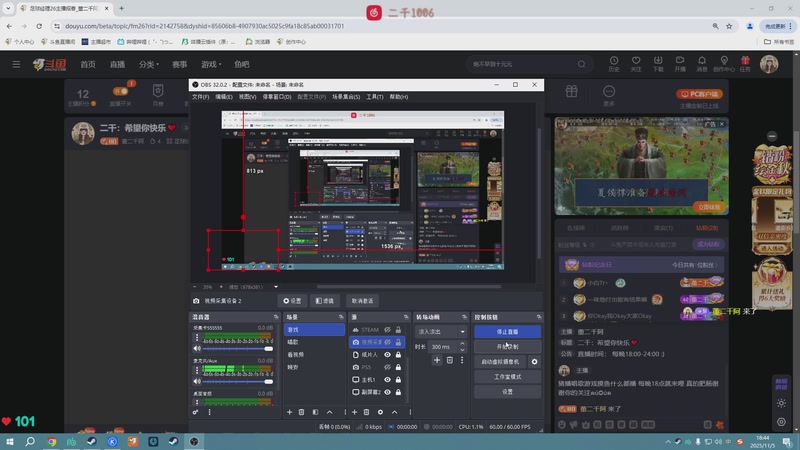Image resolution: width=800 pixels, height=450 pixels.
Task: Toggle lock on the STEAM source
Action: coord(398,330)
